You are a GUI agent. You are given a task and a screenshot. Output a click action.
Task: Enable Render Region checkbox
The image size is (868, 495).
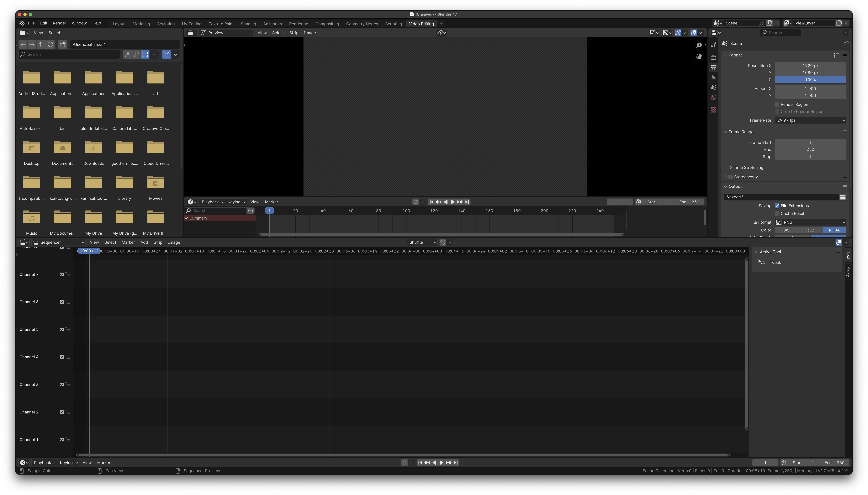[x=777, y=104]
